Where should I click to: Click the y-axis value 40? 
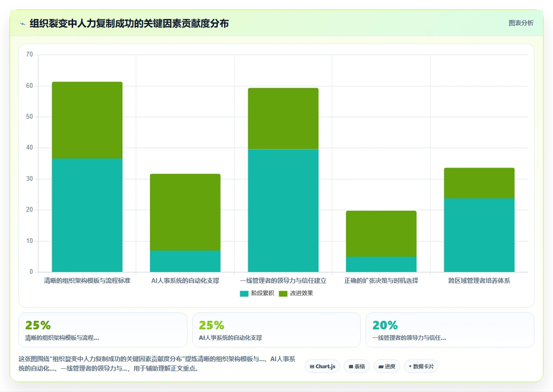point(29,147)
